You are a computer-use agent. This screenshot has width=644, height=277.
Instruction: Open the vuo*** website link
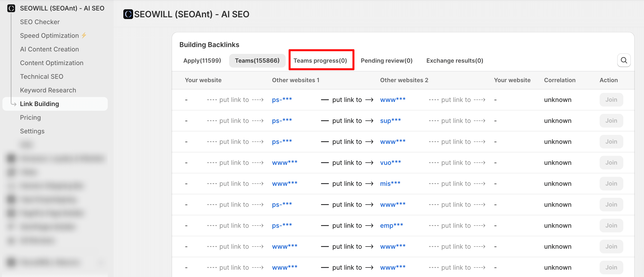(390, 162)
